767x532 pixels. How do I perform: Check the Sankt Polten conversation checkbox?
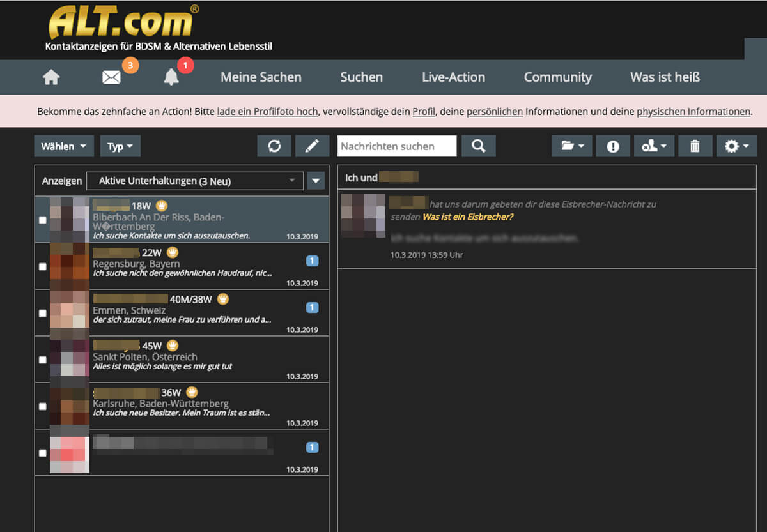43,360
